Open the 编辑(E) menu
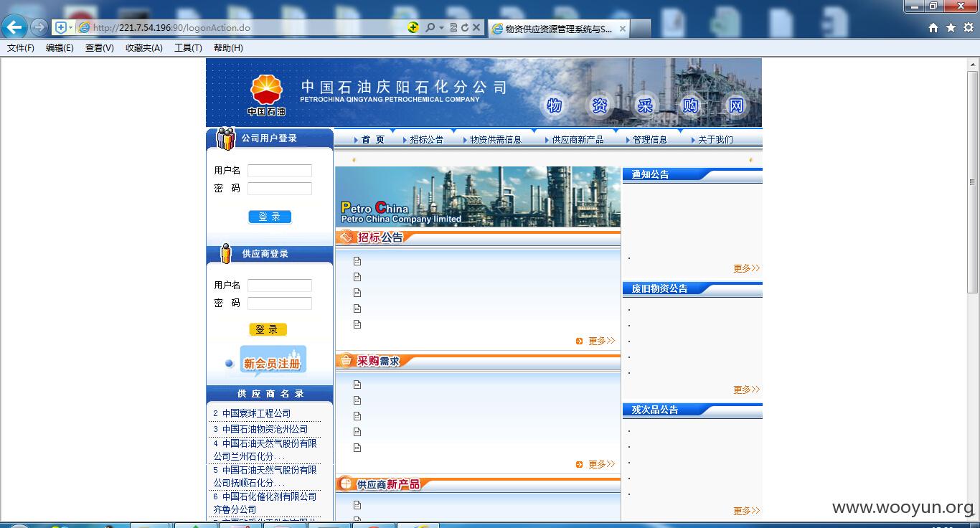The image size is (980, 528). click(x=60, y=48)
